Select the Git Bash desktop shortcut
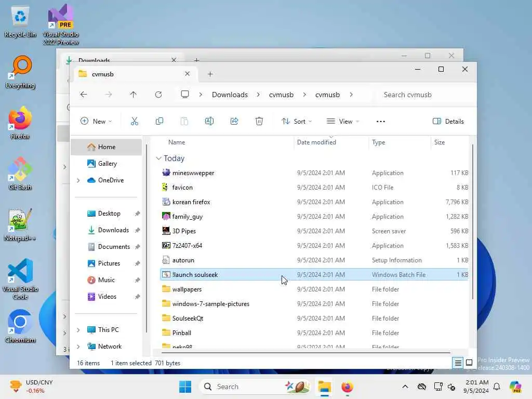 (20, 174)
